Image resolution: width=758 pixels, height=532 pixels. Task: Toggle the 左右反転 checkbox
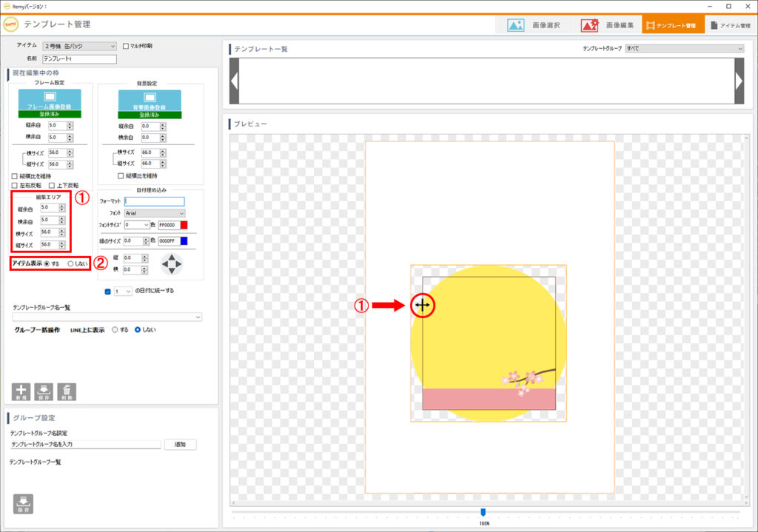click(x=15, y=185)
